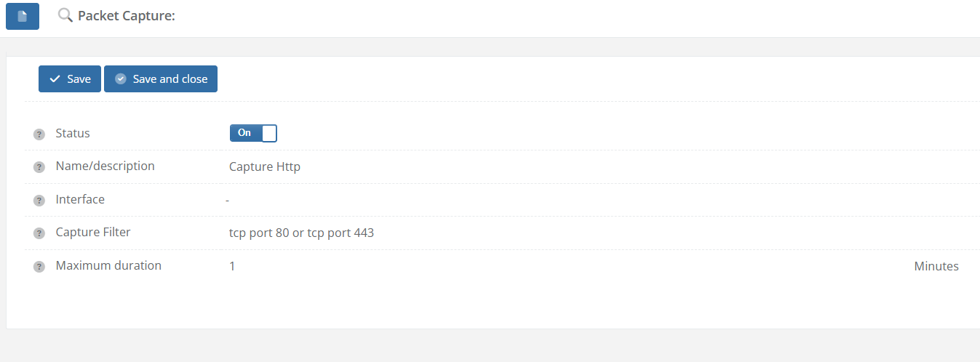Focus the Maximum duration value field
Screen dimensions: 980x362
(232, 266)
